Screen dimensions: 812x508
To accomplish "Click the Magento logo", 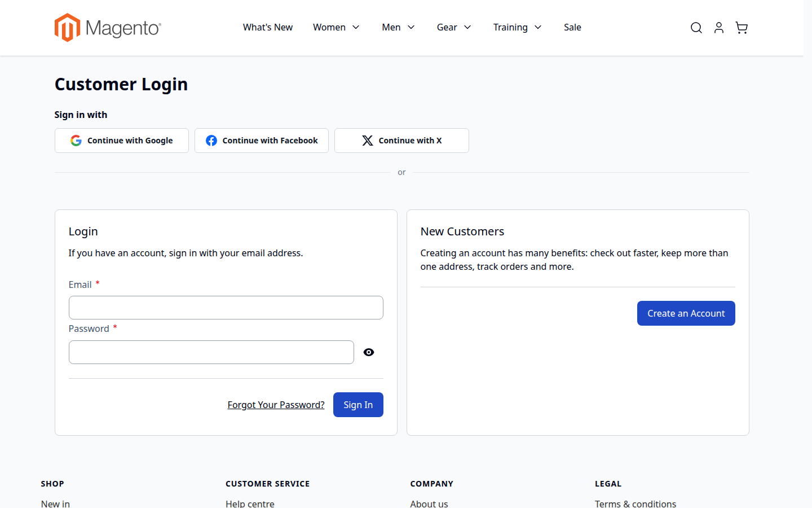I will (108, 28).
